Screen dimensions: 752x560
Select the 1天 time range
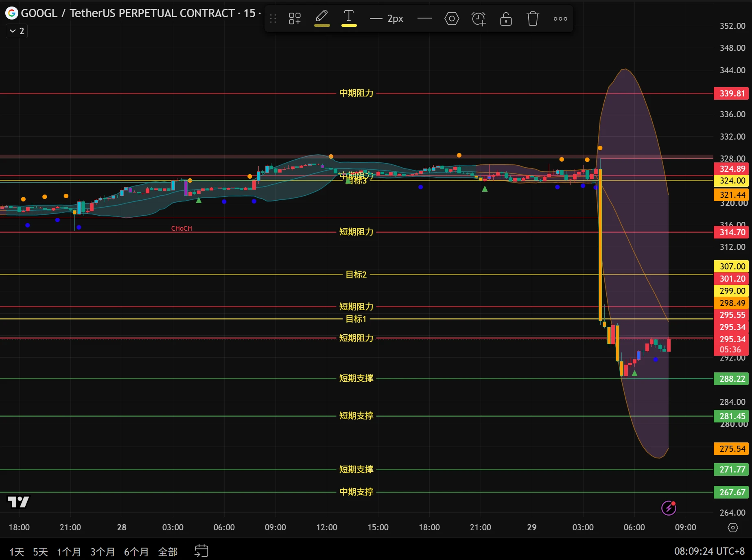[x=17, y=552]
